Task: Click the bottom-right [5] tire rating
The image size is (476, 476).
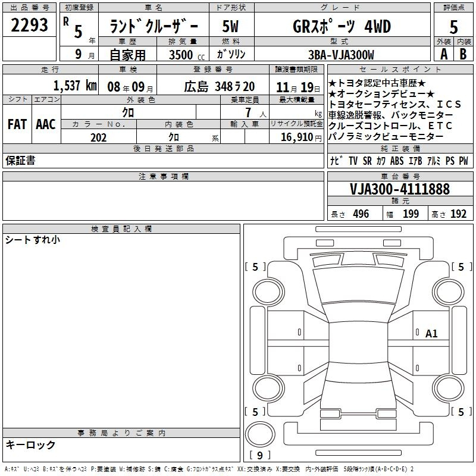Action: (x=461, y=412)
